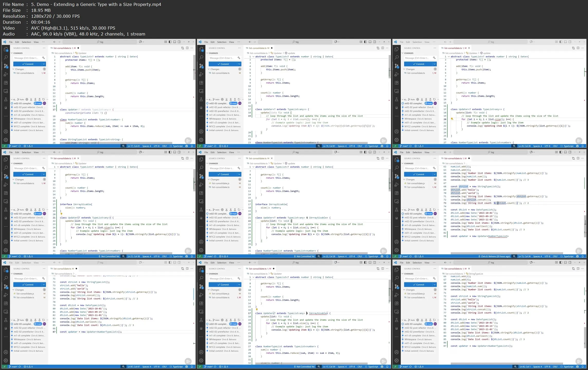Viewport: 588px width, 370px height.
Task: Click main branch in top-left frame's status bar
Action: (13, 146)
